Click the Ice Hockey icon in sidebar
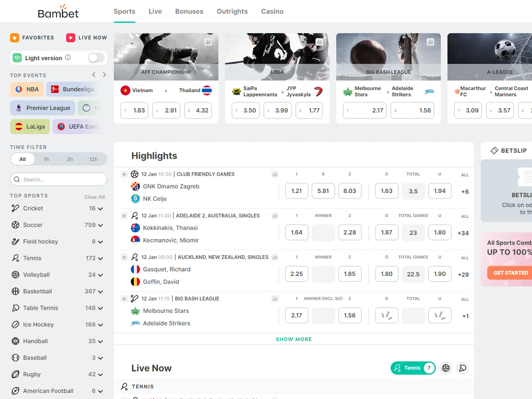532x399 pixels. tap(16, 324)
